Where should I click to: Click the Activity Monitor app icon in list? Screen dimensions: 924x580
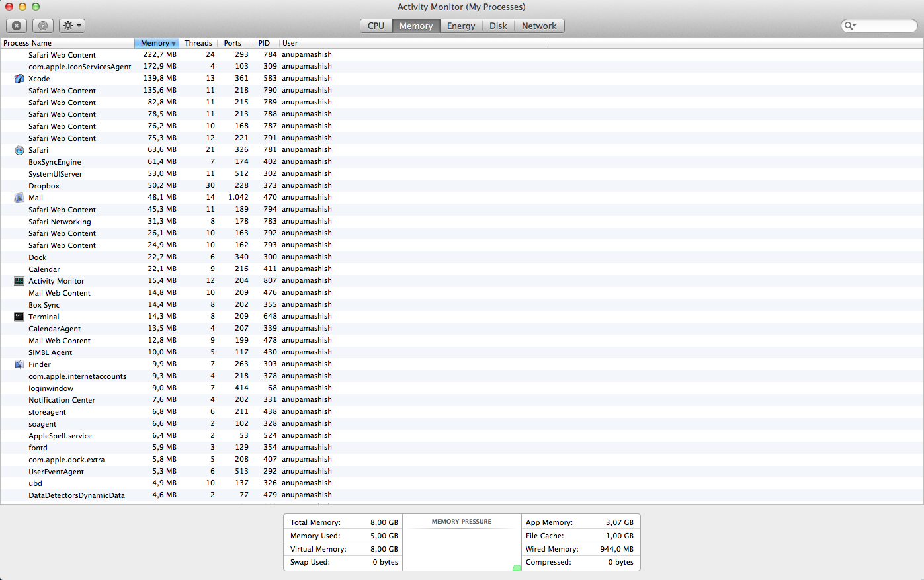point(19,281)
